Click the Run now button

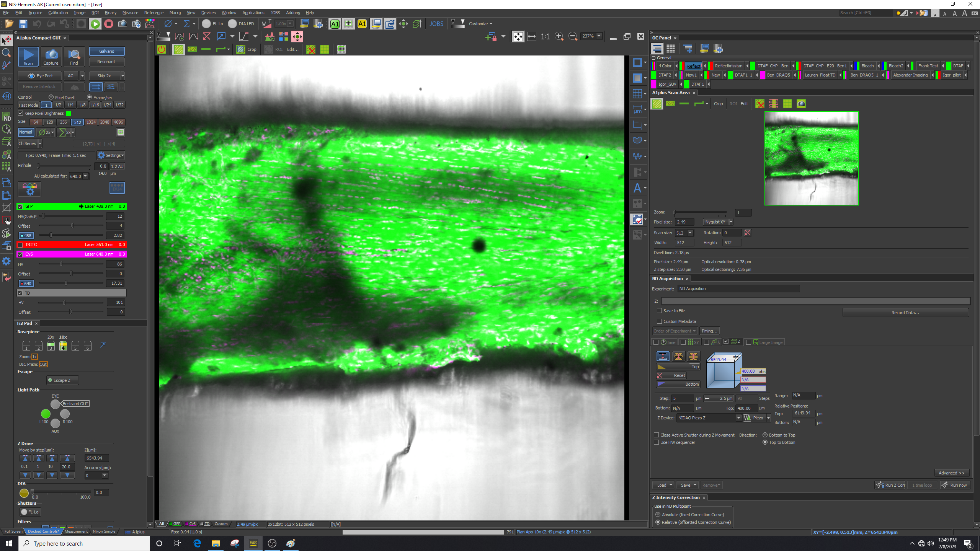(955, 485)
